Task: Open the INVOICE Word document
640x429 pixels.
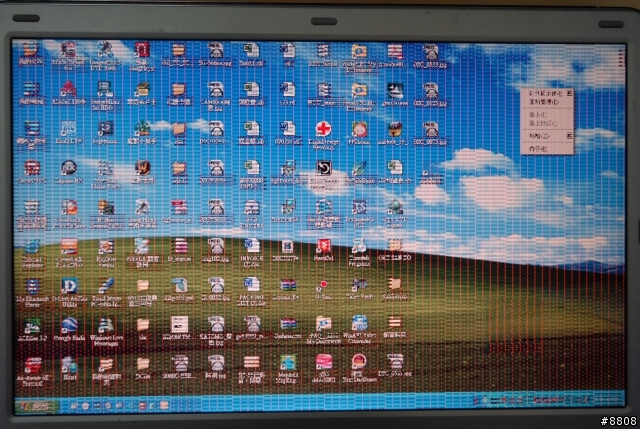Action: 251,245
